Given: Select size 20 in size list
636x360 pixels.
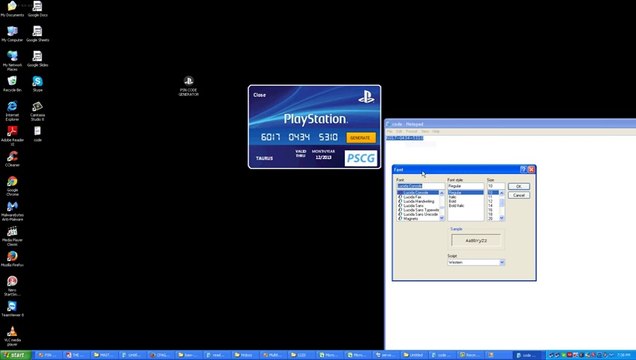Looking at the screenshot, I should click(490, 219).
